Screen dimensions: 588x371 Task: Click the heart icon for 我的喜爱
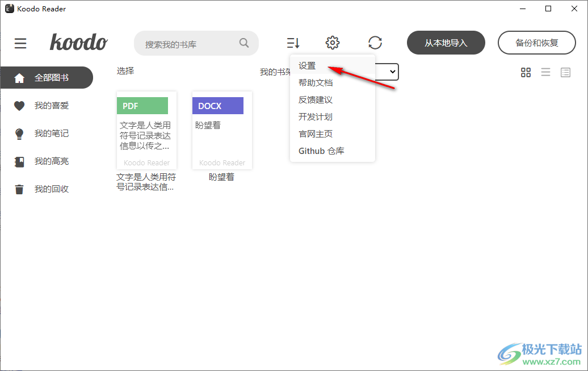pyautogui.click(x=19, y=106)
